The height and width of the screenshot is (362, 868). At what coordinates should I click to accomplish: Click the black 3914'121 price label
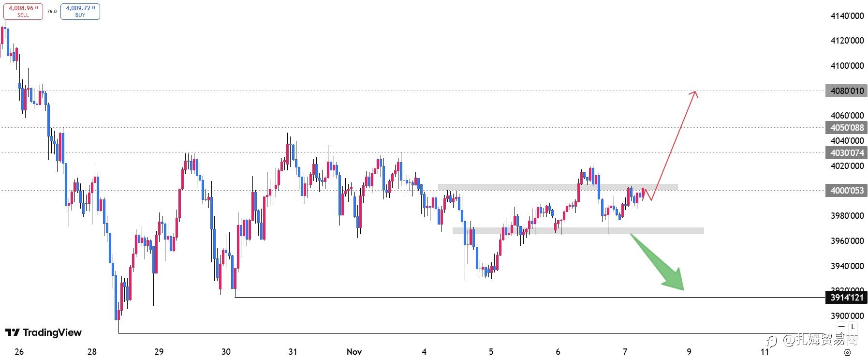point(846,298)
